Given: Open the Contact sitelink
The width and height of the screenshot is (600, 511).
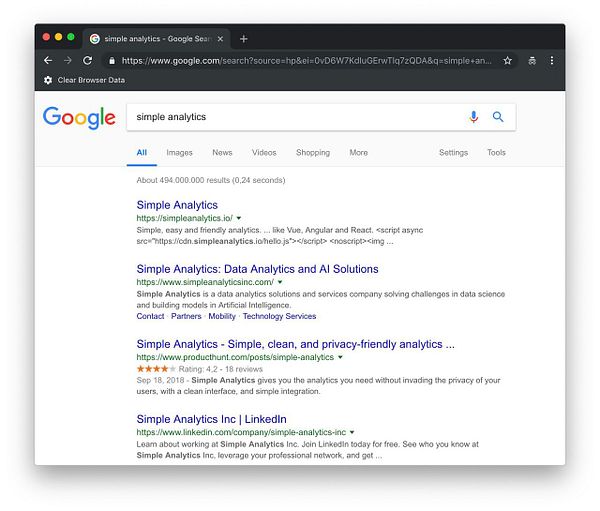Looking at the screenshot, I should tap(150, 316).
